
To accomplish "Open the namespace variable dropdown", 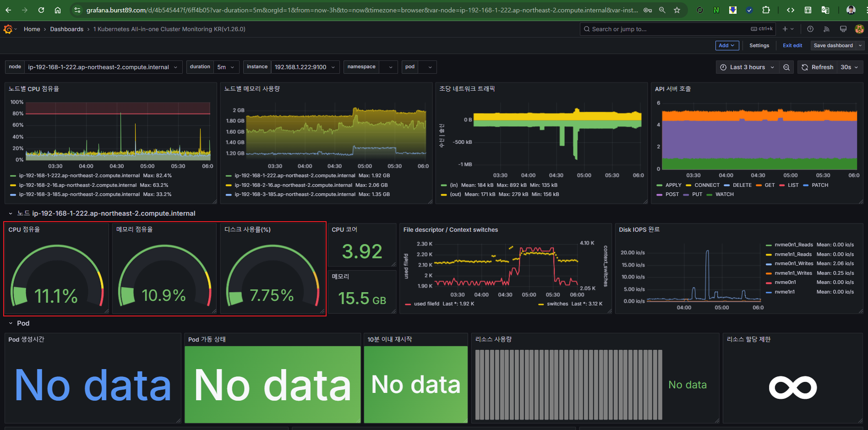I will (x=388, y=67).
